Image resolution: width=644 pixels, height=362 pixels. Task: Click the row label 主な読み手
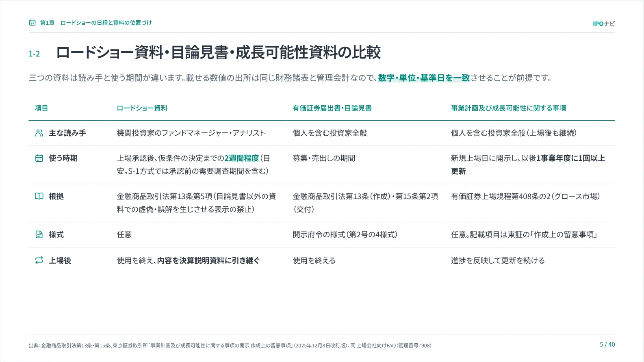coord(67,133)
